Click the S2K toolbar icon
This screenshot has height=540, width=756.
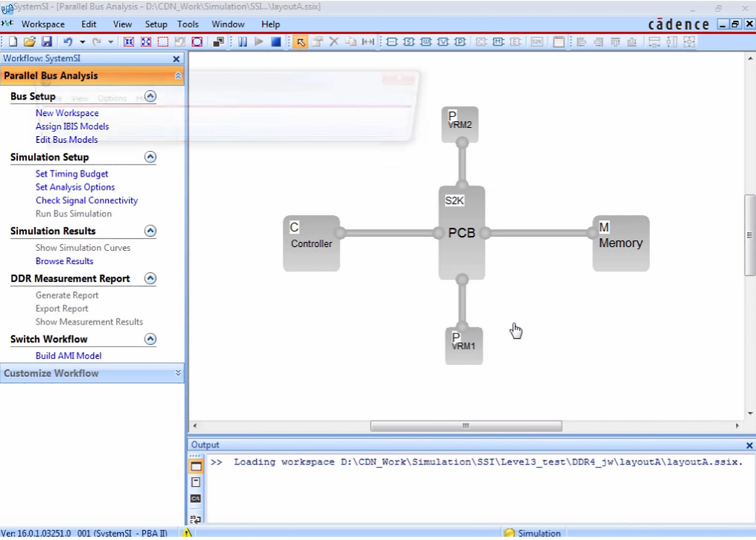(537, 42)
